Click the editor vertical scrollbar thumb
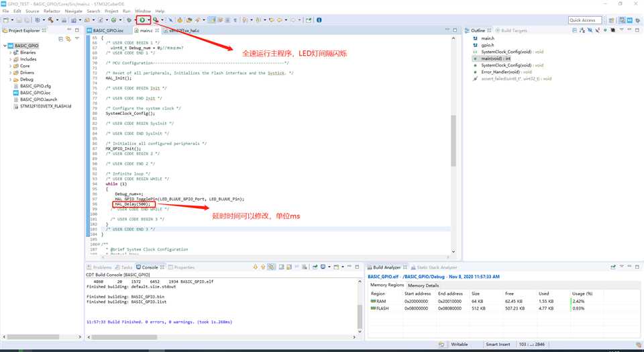Screen dimensions: 644x352 tap(453, 140)
